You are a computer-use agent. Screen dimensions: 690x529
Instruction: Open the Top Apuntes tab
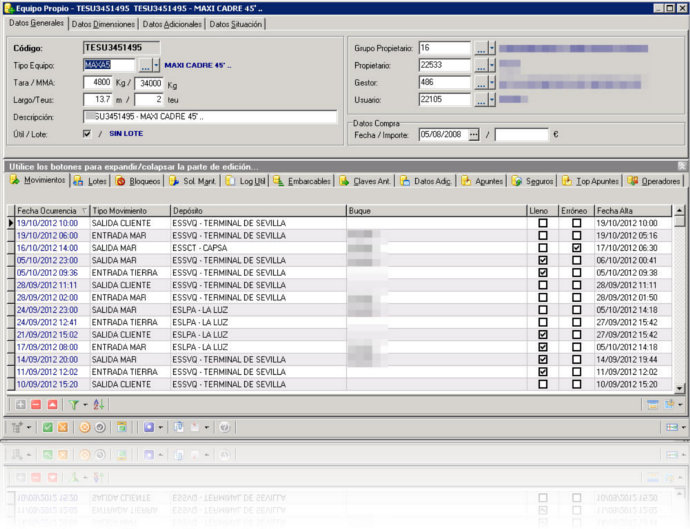(591, 181)
